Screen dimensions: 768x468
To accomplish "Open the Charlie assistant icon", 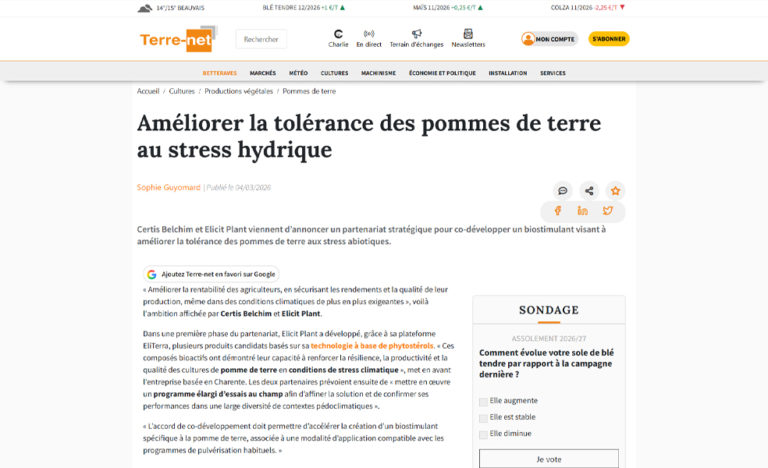I will (x=338, y=34).
